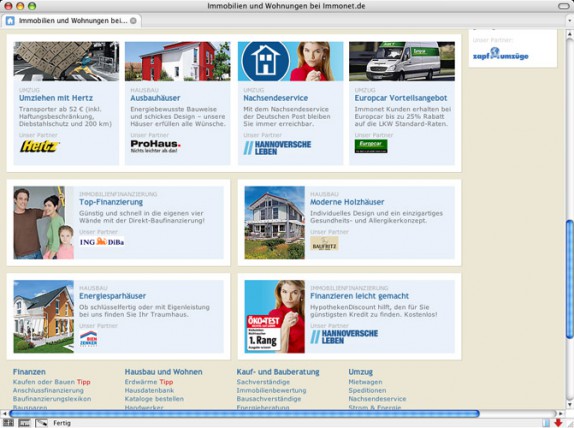Open Kataloge bestellen footer link
Screen dimensions: 574x428
coord(154,399)
